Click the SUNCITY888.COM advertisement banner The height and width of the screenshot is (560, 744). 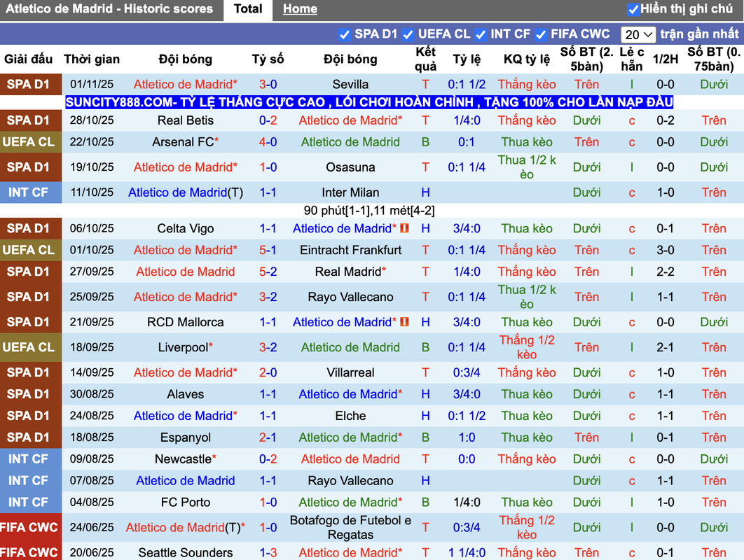[x=369, y=102]
